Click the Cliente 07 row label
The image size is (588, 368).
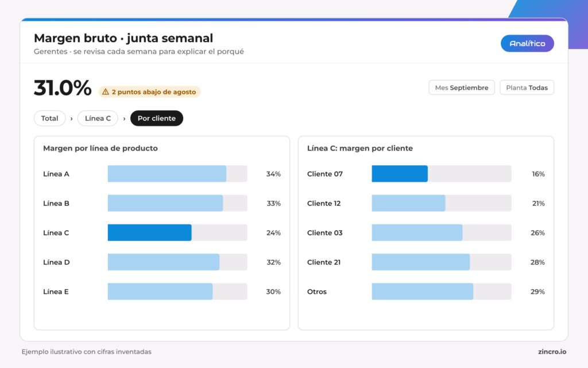point(325,174)
